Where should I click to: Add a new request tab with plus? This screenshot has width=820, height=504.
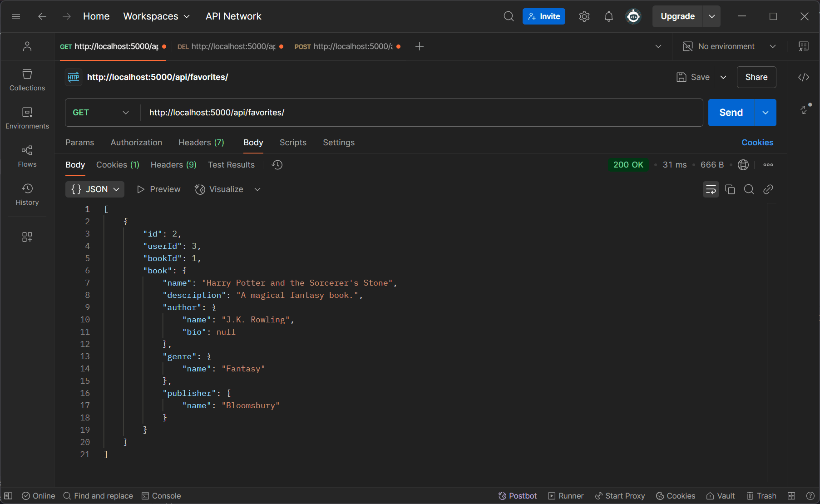420,46
